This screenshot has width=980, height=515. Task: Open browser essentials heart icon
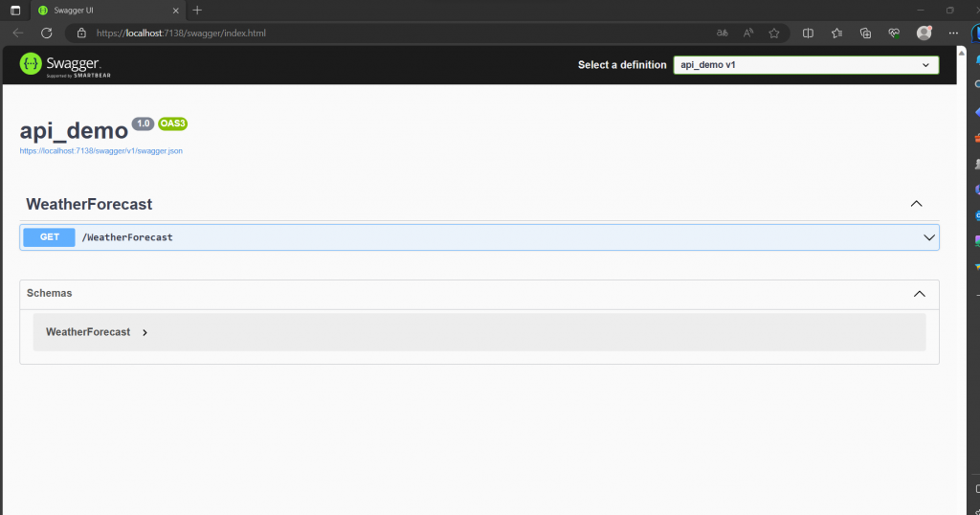pyautogui.click(x=895, y=34)
